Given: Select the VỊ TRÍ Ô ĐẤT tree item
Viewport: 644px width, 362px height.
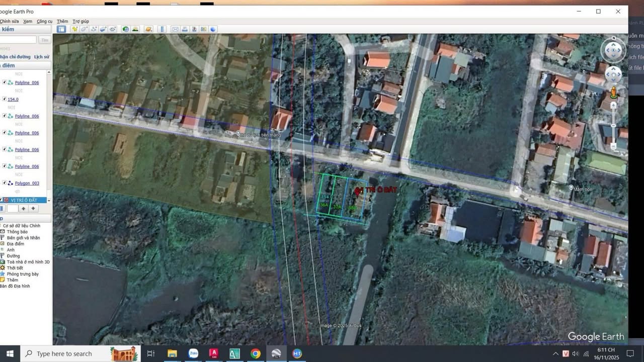Looking at the screenshot, I should click(x=24, y=200).
